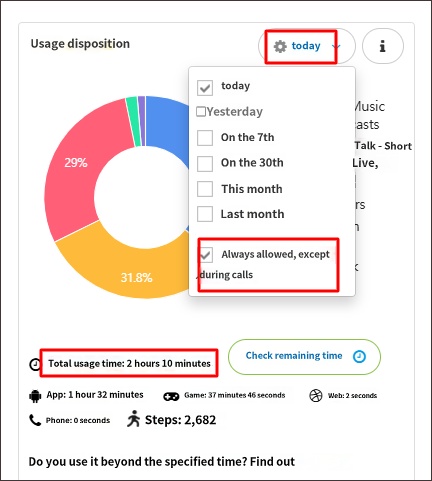Click the game controller icon
432x481 pixels.
(x=171, y=396)
